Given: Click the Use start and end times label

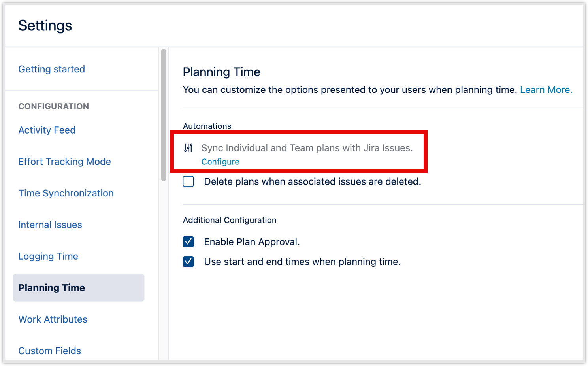Looking at the screenshot, I should (x=302, y=262).
